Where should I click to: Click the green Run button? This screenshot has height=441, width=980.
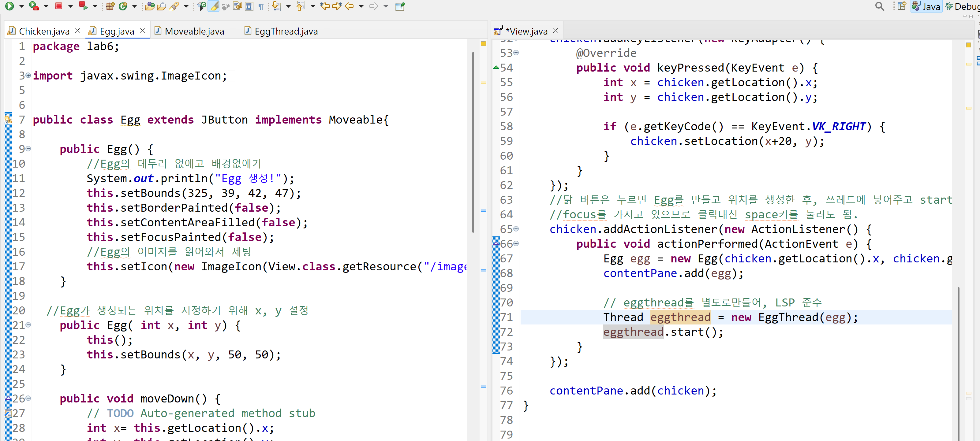point(9,6)
